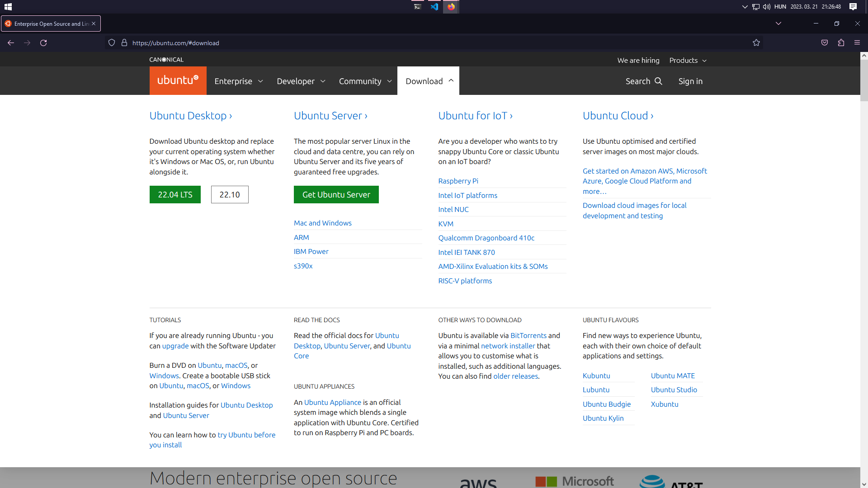Download the 22.10 desktop version

pos(230,195)
